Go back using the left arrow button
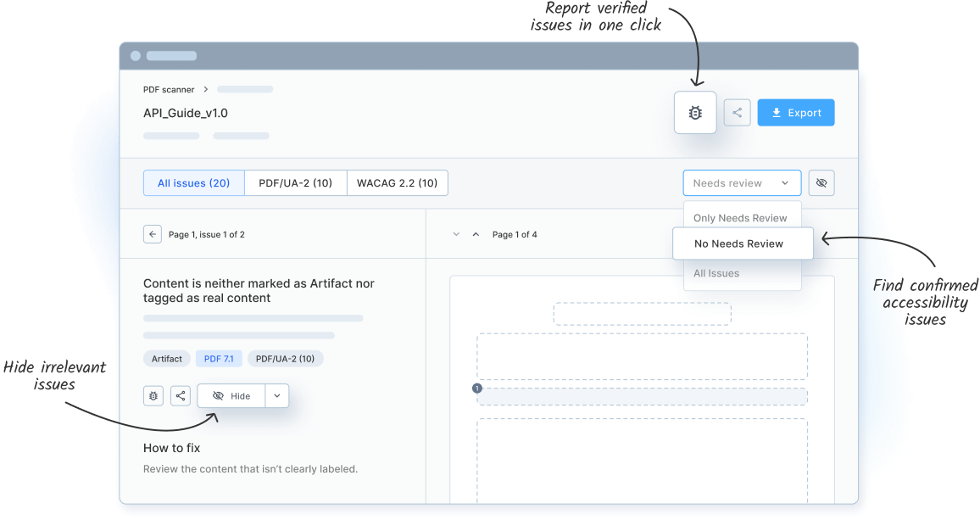This screenshot has height=520, width=980. coord(153,234)
